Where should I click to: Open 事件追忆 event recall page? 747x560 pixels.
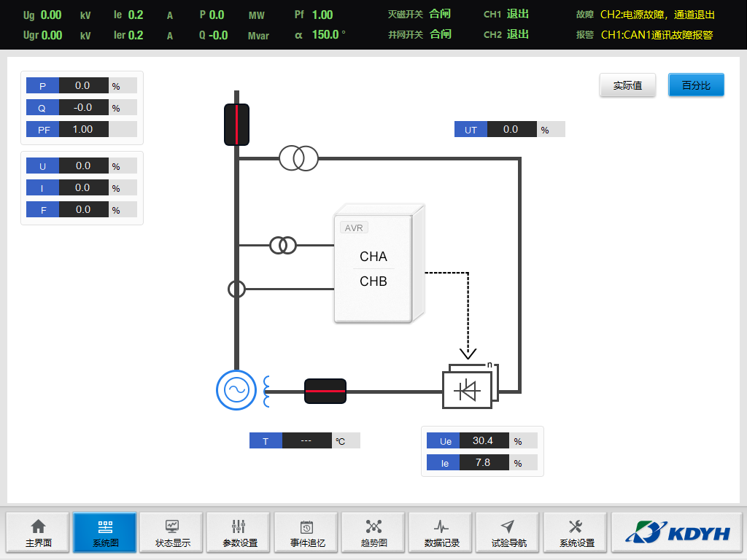(307, 532)
